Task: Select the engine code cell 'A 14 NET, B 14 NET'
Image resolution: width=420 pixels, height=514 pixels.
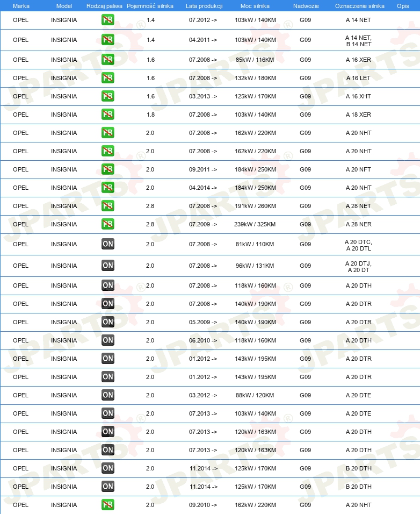Action: click(358, 41)
